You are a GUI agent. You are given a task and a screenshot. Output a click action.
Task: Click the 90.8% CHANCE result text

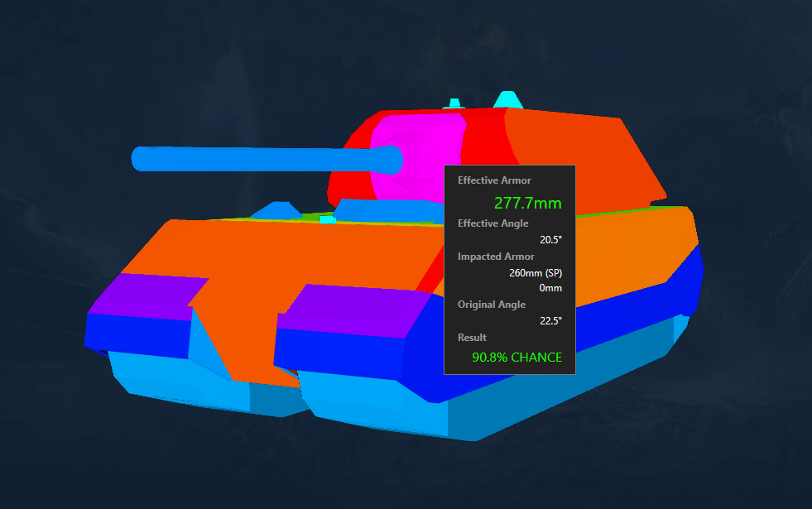[517, 358]
